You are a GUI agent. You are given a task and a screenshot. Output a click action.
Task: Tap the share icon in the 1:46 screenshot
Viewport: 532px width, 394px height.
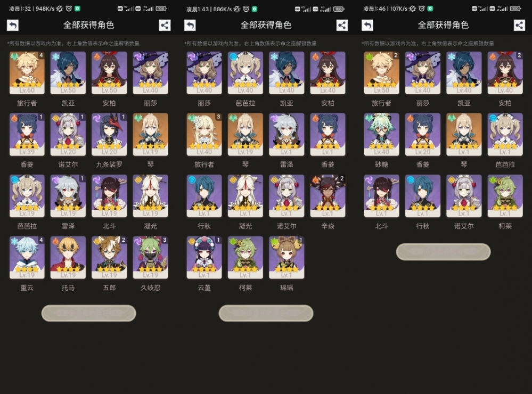coord(519,25)
